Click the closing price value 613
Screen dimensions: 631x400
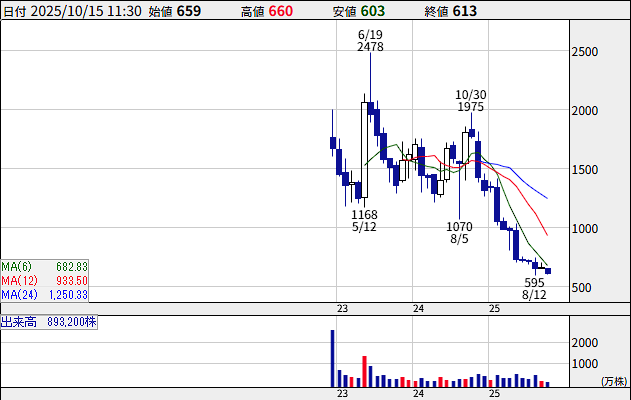[464, 11]
